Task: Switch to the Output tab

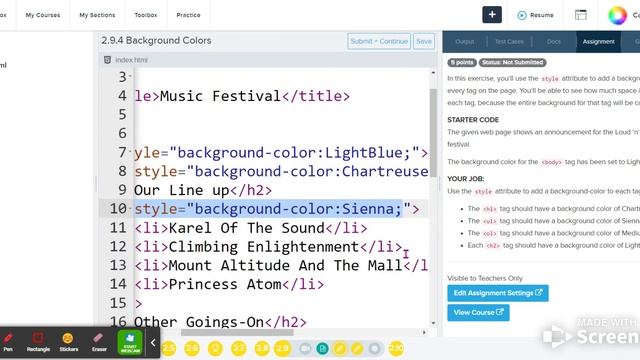Action: point(464,42)
